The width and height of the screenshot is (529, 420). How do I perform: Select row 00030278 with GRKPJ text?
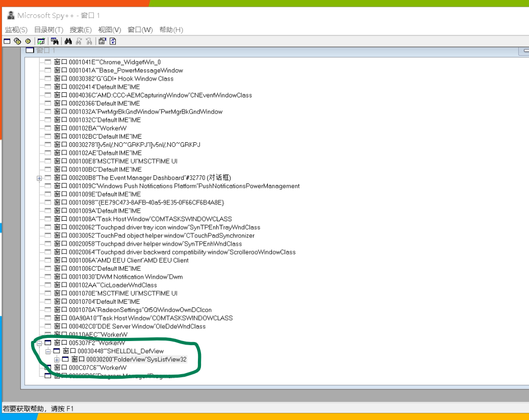click(x=127, y=145)
